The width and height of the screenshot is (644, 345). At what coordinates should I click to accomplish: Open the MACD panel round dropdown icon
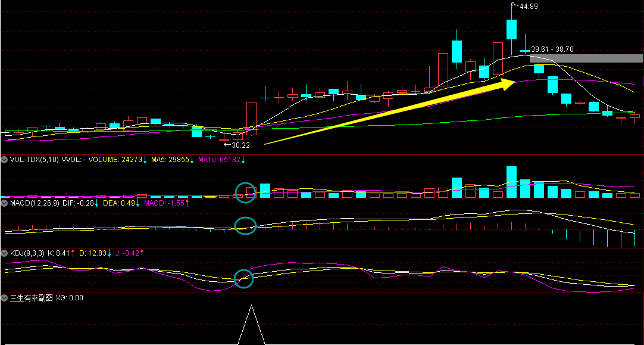pos(5,203)
